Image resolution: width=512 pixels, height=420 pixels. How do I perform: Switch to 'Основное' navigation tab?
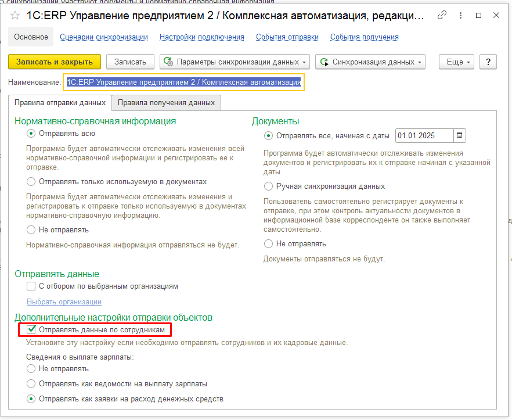click(x=31, y=37)
